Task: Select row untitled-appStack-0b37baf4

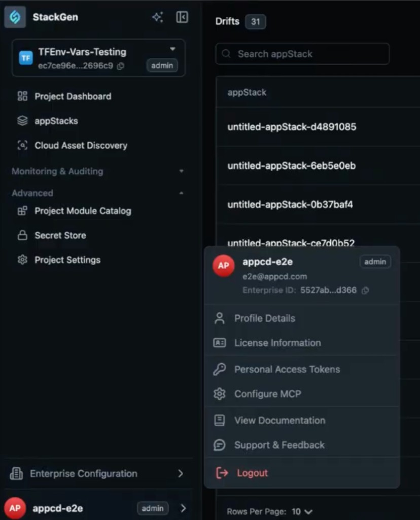Action: pos(318,204)
